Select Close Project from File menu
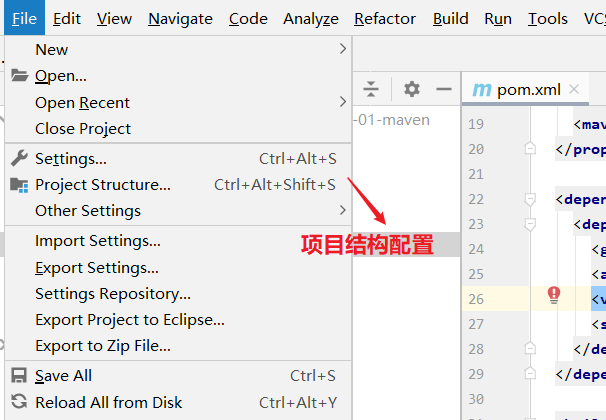606x420 pixels. 83,129
